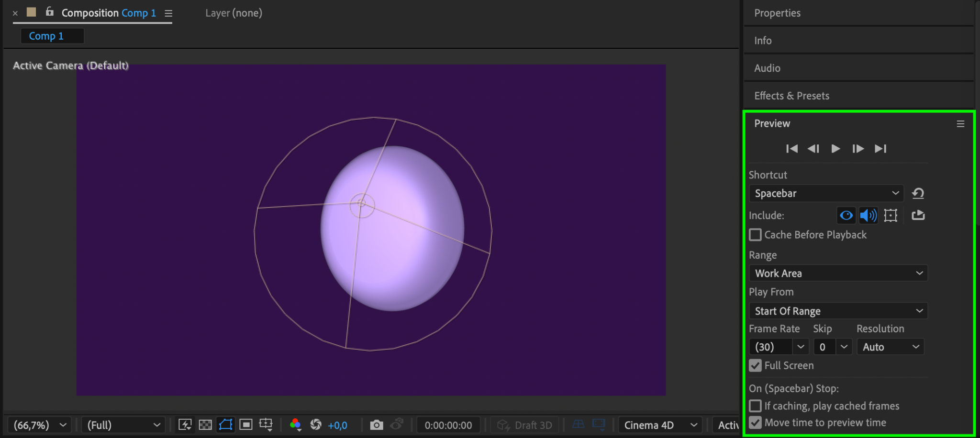Switch to the Layer (none) tab

[234, 13]
